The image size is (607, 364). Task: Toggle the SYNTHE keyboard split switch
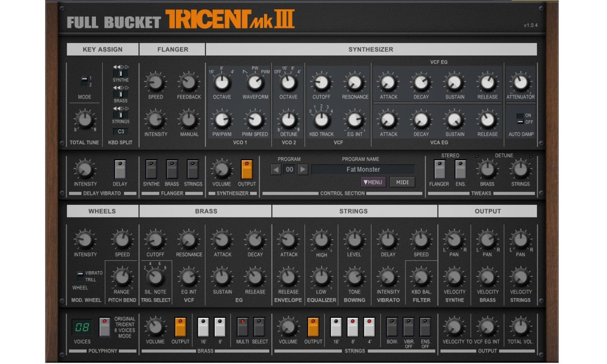[120, 73]
